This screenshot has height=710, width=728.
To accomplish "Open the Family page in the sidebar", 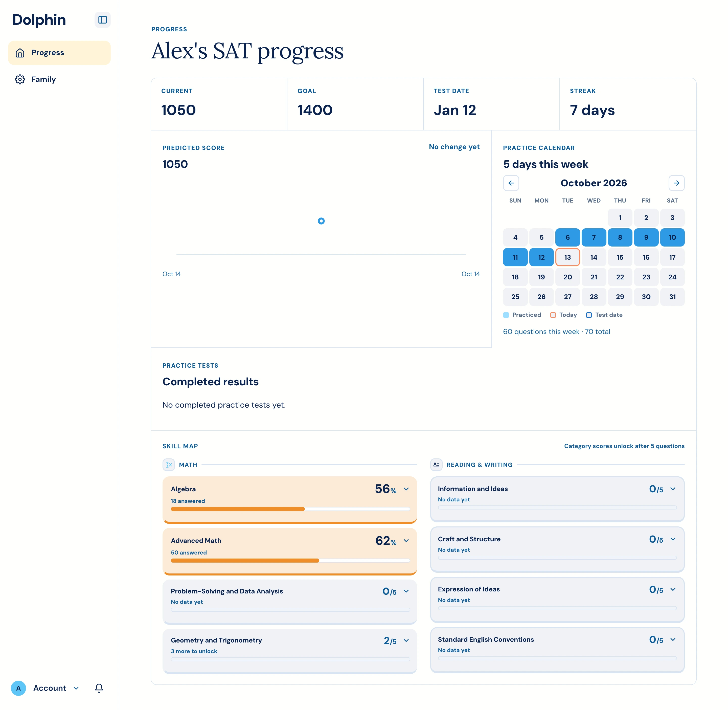I will (x=59, y=79).
